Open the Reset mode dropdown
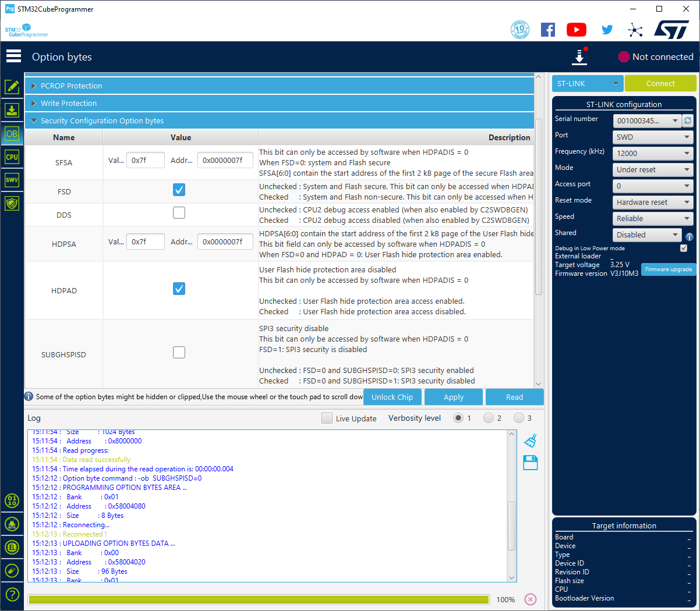 652,202
